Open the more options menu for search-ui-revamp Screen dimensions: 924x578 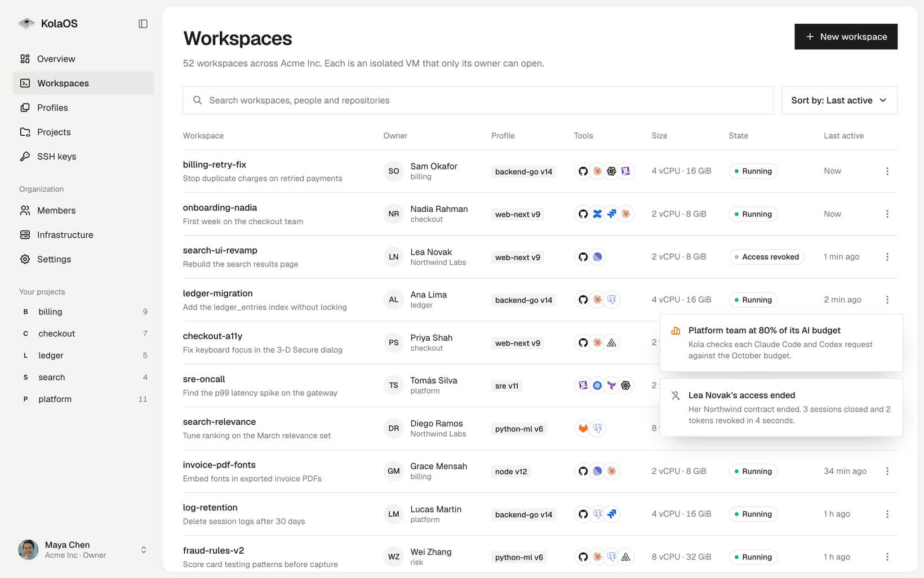(x=887, y=257)
